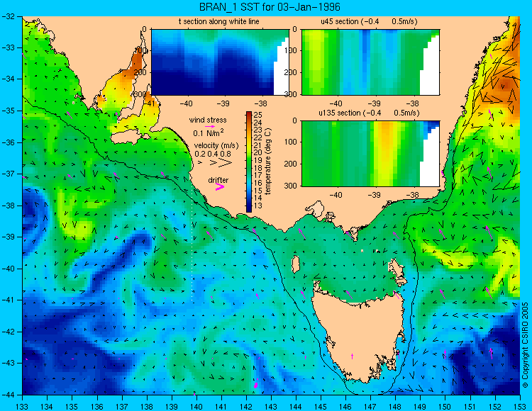Click the latitude label -43 on left axis
The width and height of the screenshot is (532, 411).
tap(9, 363)
